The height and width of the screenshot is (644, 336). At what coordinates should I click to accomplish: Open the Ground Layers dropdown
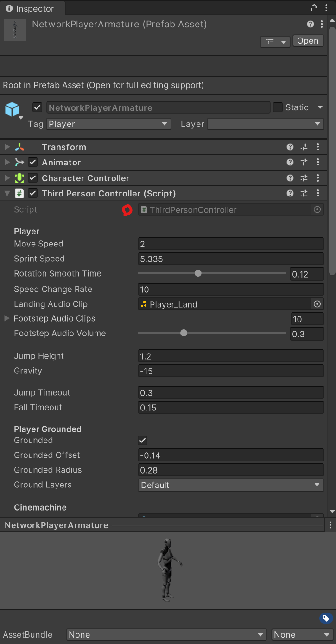(231, 485)
